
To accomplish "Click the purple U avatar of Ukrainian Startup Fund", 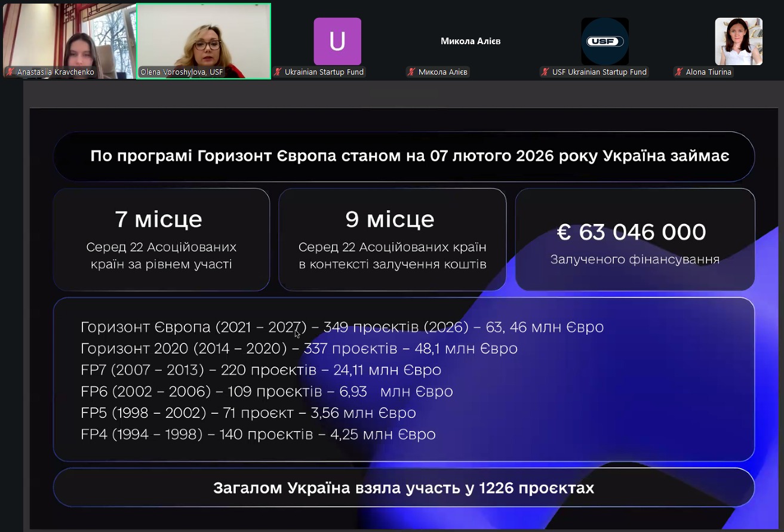I will click(x=337, y=41).
